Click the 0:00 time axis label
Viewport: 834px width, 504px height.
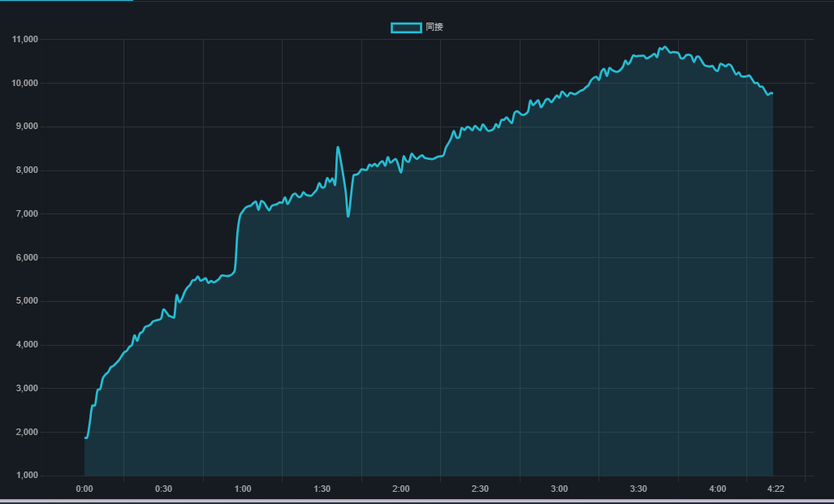coord(84,489)
